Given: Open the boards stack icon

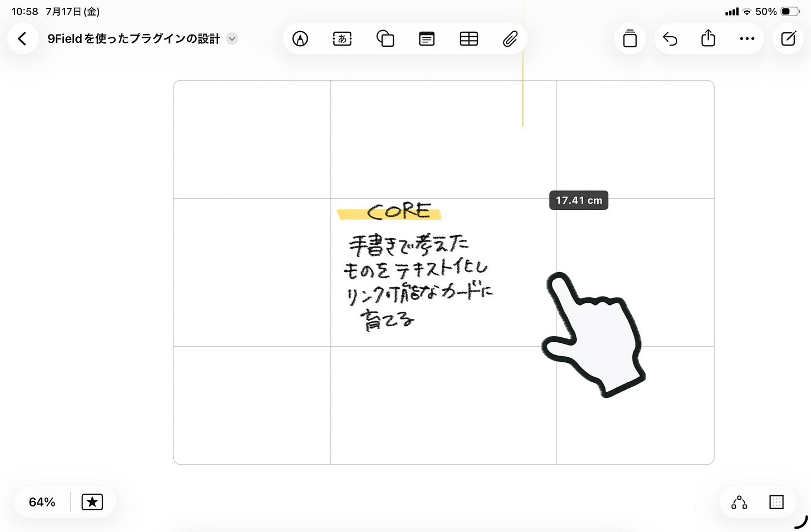Looking at the screenshot, I should point(630,39).
